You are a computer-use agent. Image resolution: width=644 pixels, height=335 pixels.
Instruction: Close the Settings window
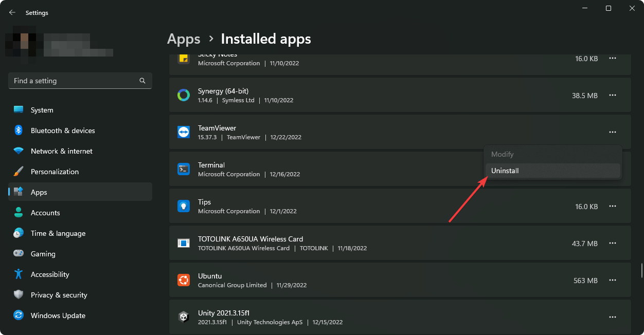632,8
